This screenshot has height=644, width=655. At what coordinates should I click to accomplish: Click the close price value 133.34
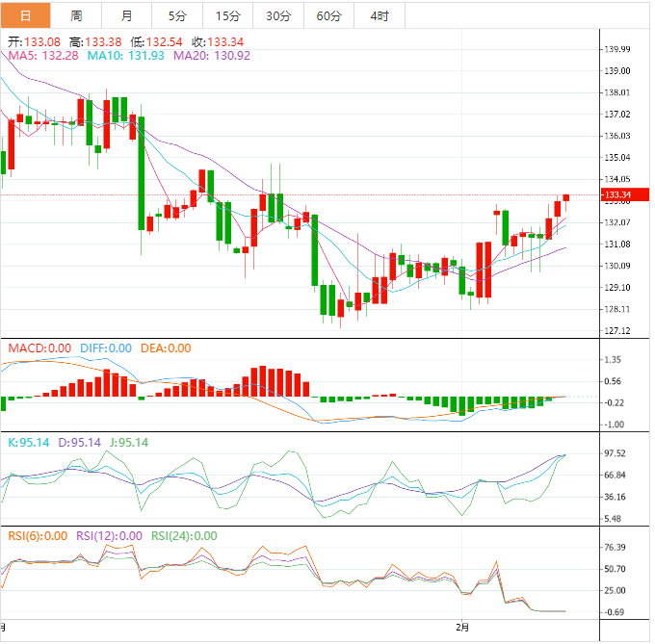225,42
